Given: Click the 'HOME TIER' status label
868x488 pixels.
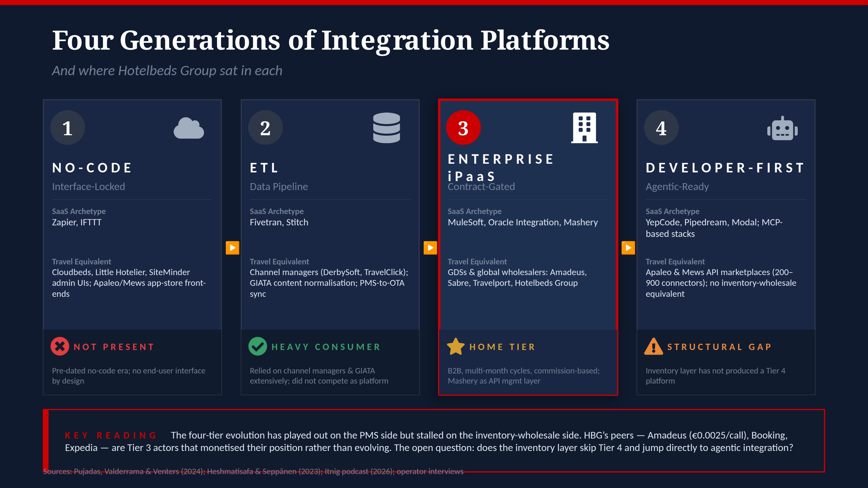Looking at the screenshot, I should (502, 347).
